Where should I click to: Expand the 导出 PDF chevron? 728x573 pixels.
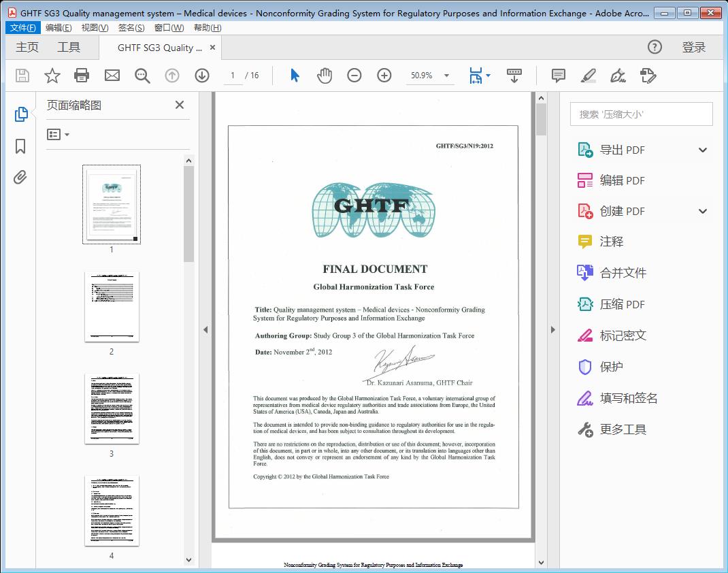click(x=703, y=150)
